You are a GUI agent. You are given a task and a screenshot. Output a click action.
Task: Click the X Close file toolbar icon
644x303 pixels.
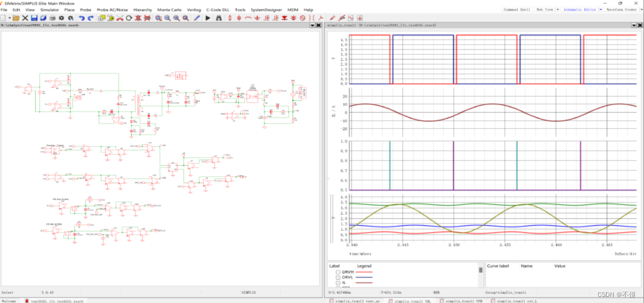(25, 18)
